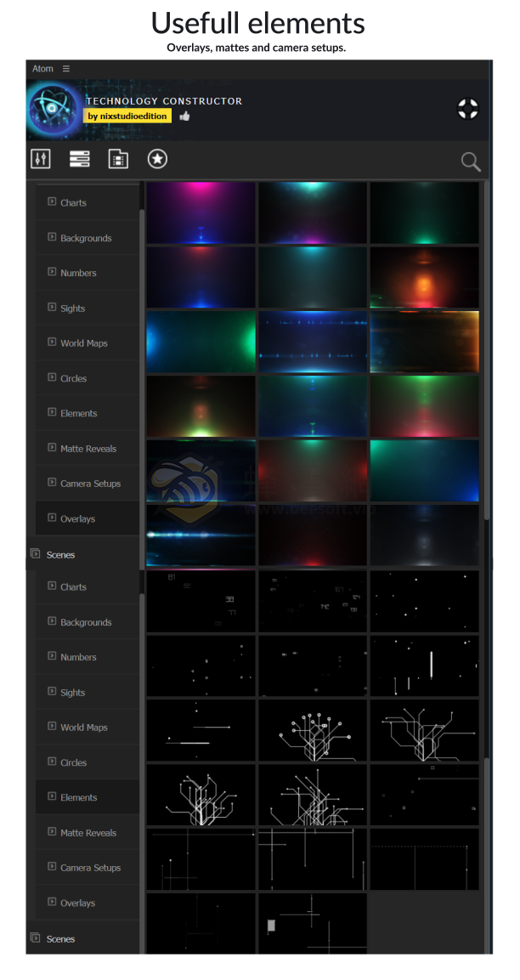Click the TECHNOLOGY CONSTRUCTOR title
Viewport: 520px width, 980px height.
pyautogui.click(x=164, y=100)
